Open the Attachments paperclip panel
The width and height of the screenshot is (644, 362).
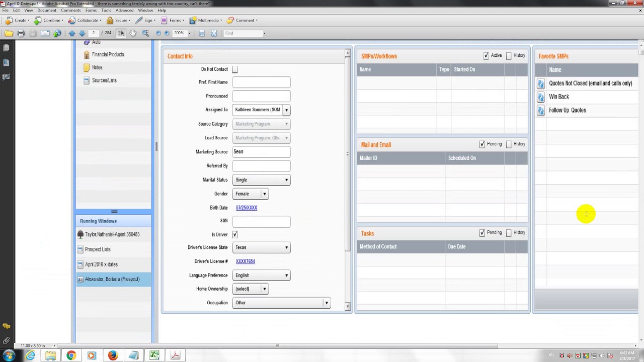coord(6,340)
